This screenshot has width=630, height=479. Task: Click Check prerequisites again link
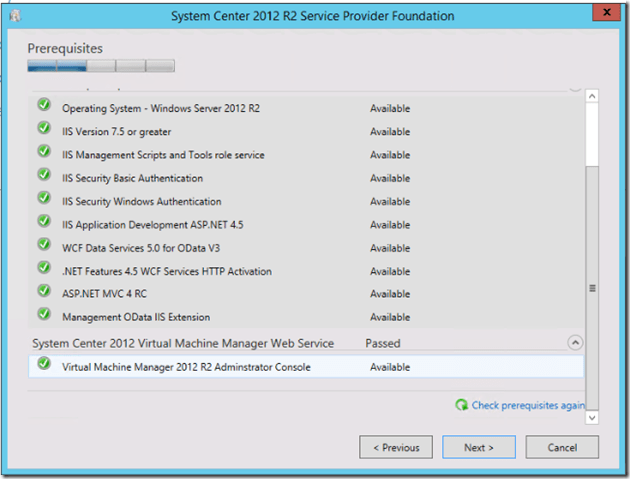[528, 405]
